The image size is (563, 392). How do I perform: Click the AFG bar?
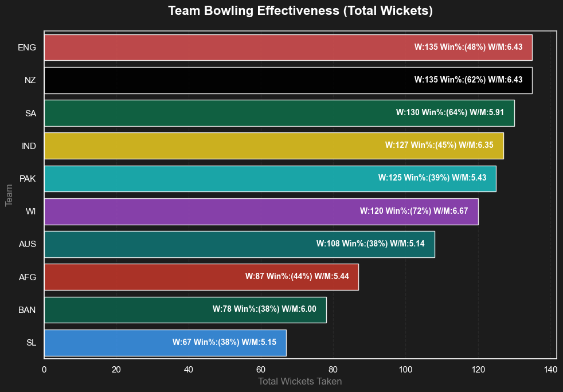(x=143, y=277)
